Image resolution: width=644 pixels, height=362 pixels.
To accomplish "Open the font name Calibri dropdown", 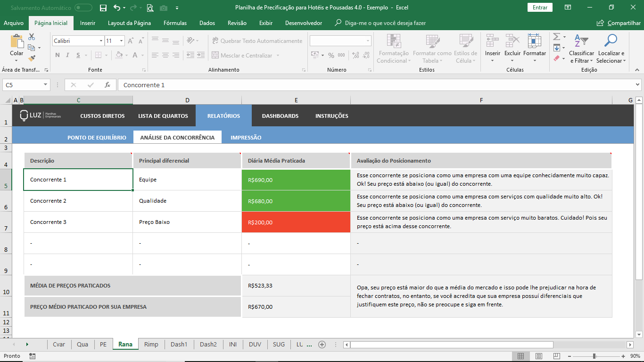I will click(x=101, y=41).
